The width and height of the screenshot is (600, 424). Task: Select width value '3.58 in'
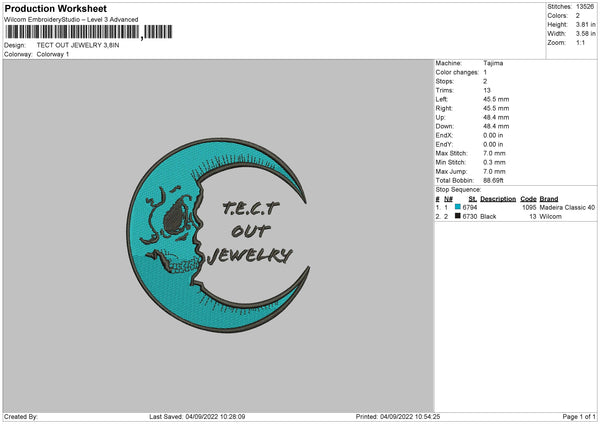585,34
